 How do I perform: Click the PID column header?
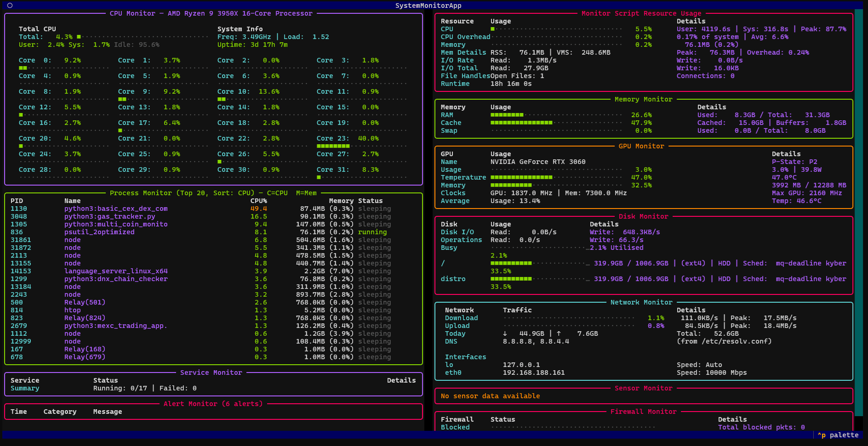click(17, 201)
